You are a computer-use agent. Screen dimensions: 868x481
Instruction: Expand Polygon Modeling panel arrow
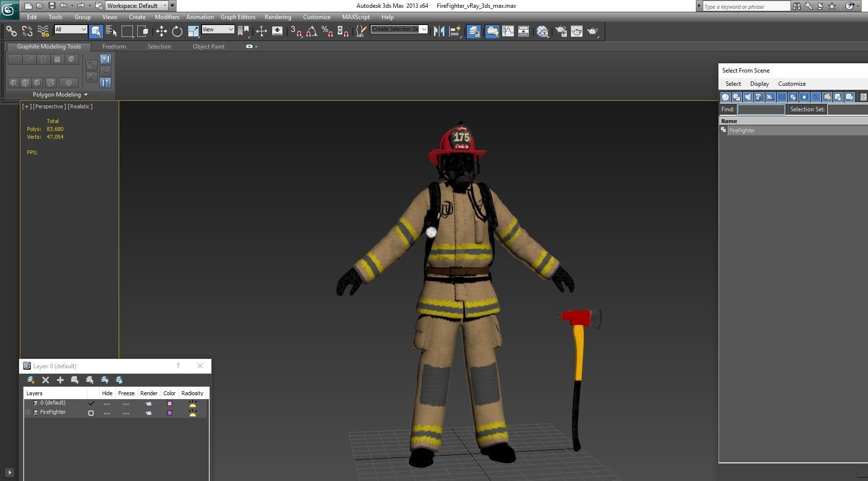click(x=86, y=95)
